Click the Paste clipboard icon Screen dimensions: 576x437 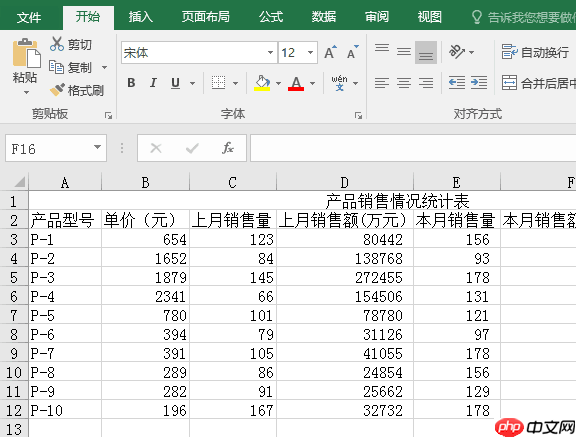tap(25, 54)
